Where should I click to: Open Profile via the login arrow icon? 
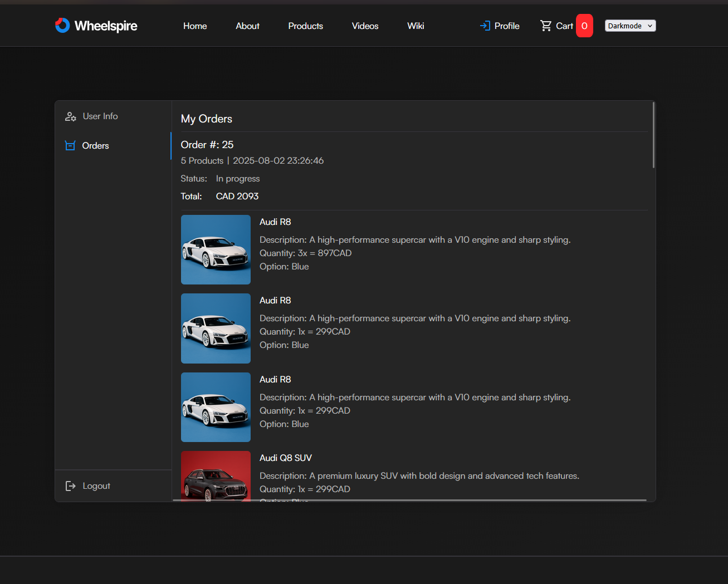click(484, 26)
